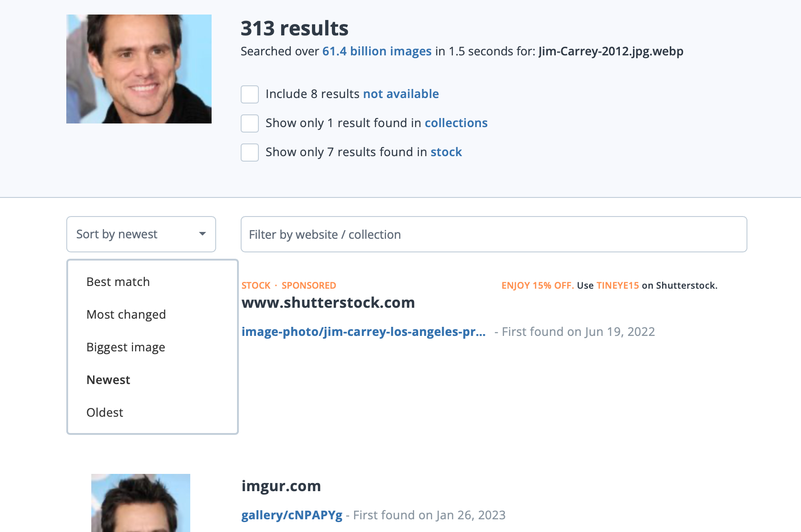This screenshot has width=801, height=532.
Task: Check the Include 8 results not available box
Action: [x=250, y=94]
